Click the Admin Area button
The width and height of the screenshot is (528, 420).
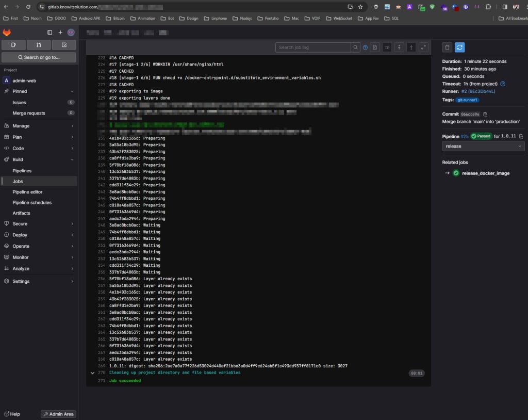tap(58, 414)
